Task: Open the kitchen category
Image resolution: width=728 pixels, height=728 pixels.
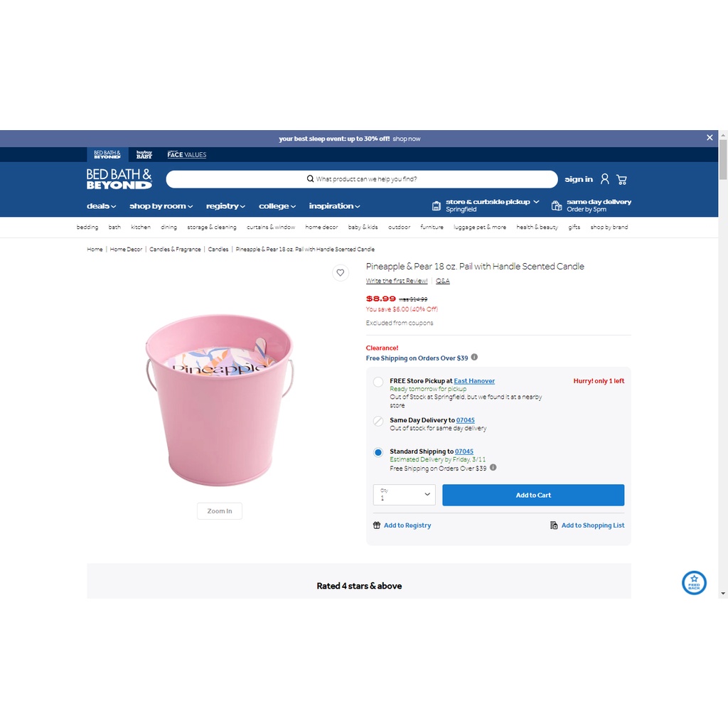Action: coord(141,227)
